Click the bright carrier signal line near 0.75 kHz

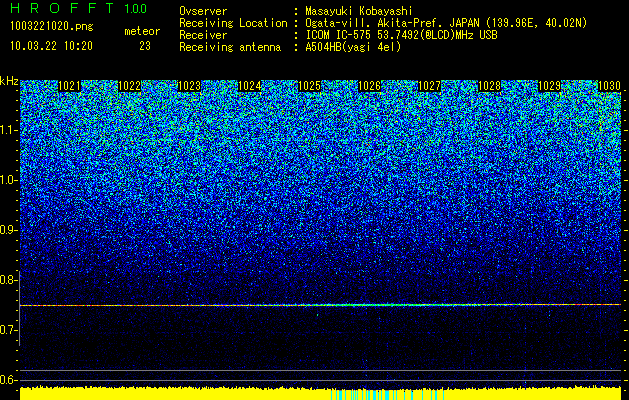pyautogui.click(x=321, y=305)
